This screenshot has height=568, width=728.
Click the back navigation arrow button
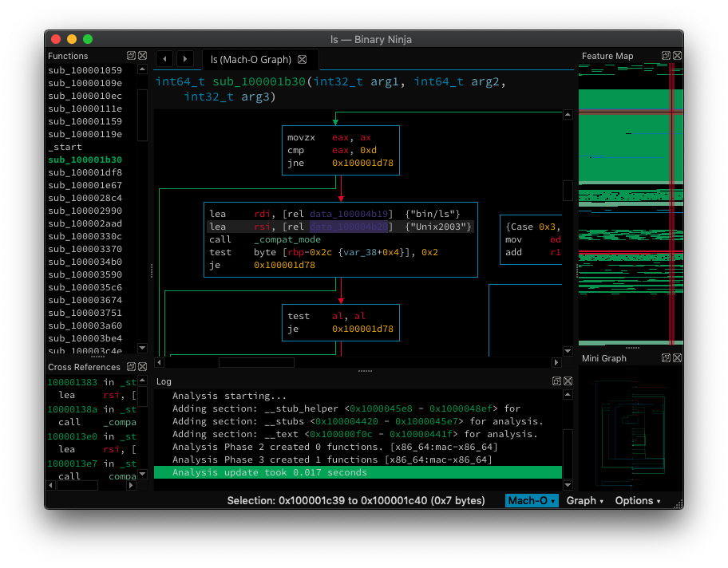[x=164, y=59]
